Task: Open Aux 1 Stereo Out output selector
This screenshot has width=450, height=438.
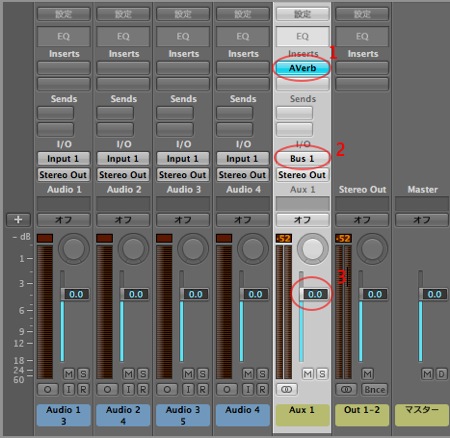Action: coord(302,175)
